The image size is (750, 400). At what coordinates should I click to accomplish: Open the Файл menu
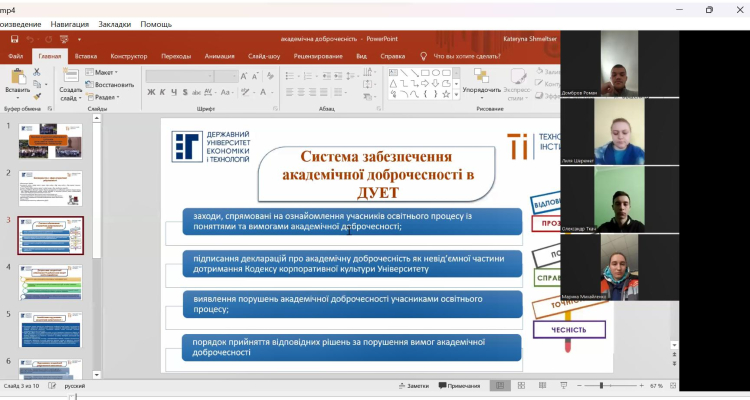15,56
